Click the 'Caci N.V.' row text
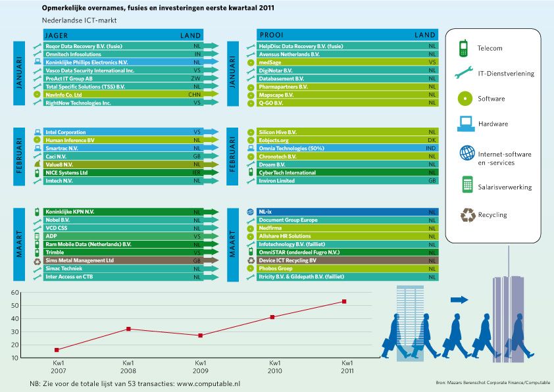Screen dimensions: 554x392 pos(56,157)
